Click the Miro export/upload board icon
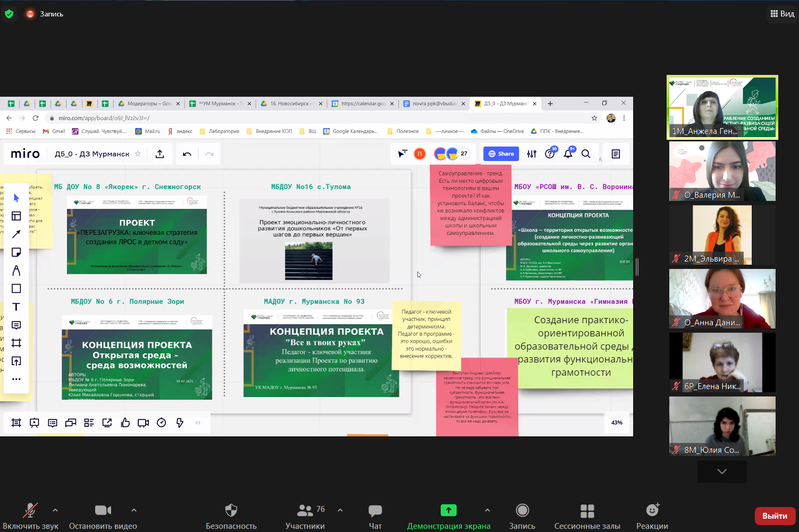The width and height of the screenshot is (799, 532). tap(159, 154)
